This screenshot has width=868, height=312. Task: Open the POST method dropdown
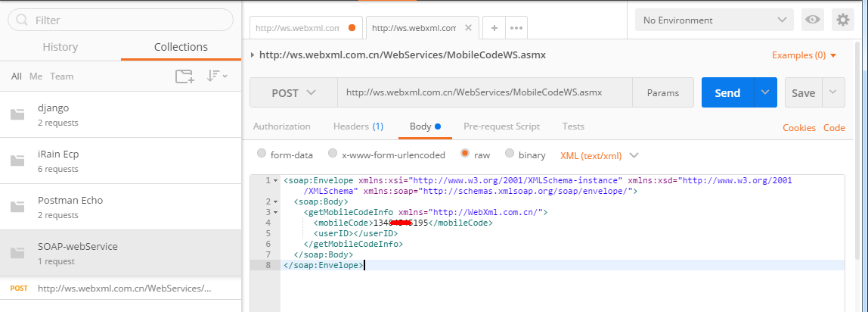pos(293,92)
